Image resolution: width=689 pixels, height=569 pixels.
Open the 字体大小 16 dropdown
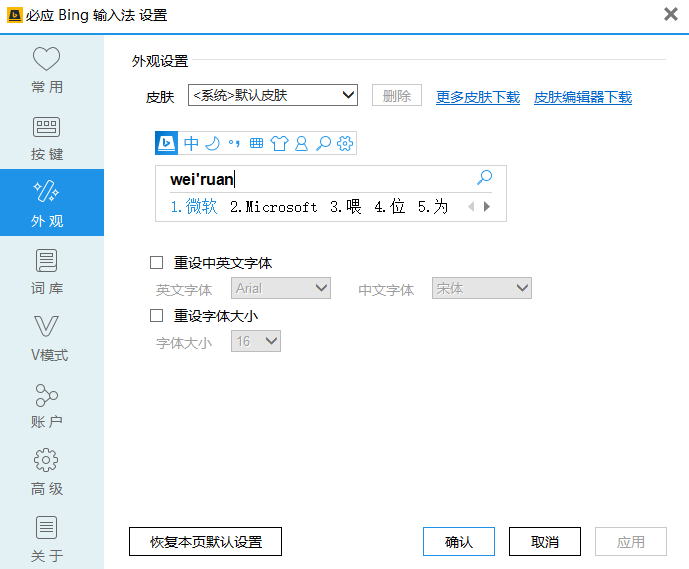[x=256, y=342]
